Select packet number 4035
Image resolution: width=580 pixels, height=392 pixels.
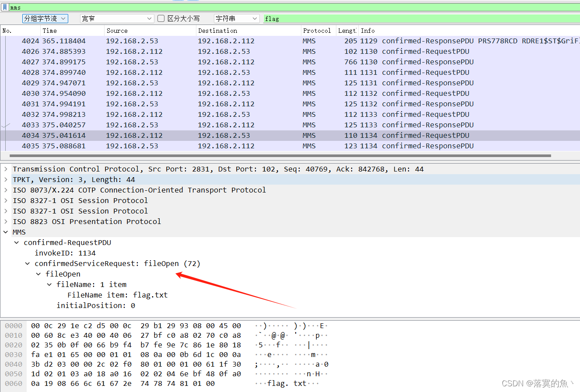(290, 146)
